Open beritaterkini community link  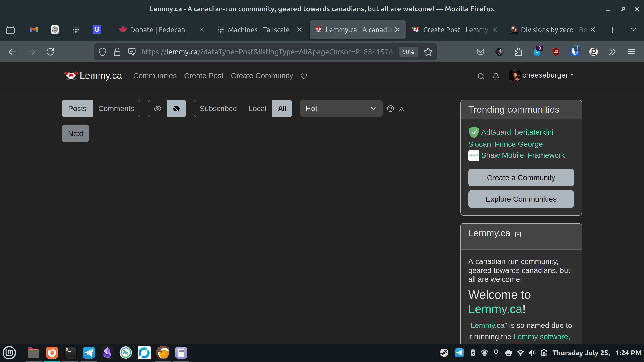click(x=534, y=132)
